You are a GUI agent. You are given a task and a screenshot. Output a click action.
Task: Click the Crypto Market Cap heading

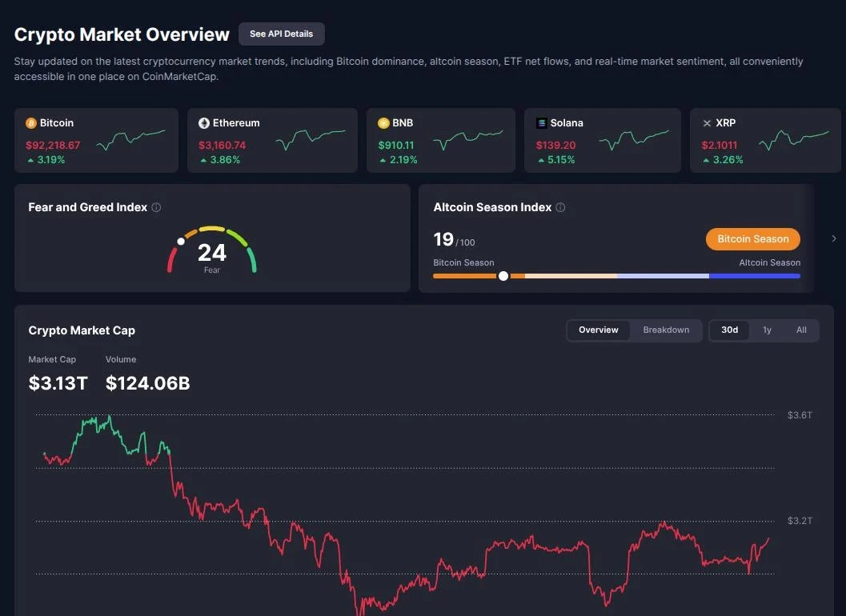pos(82,330)
